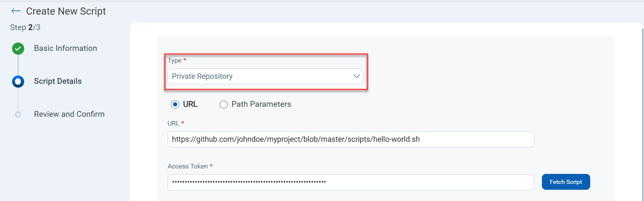Click the Step 2/3 progress indicator

[x=25, y=28]
